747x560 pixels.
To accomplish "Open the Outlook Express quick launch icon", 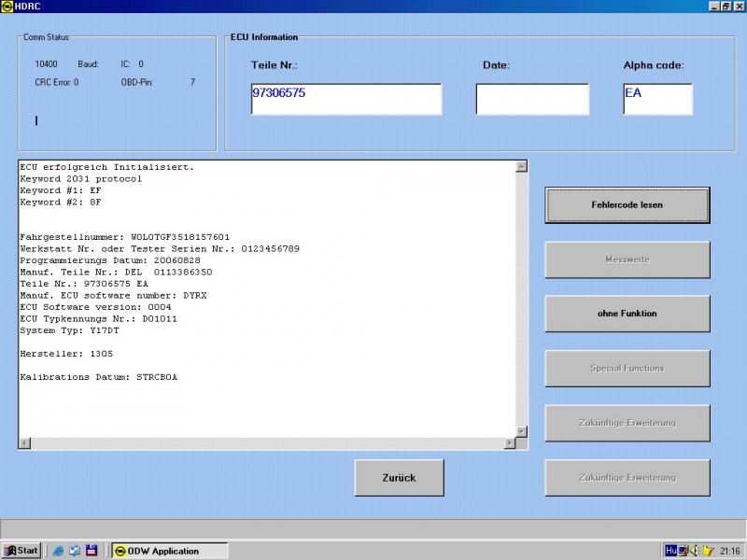I will (75, 551).
